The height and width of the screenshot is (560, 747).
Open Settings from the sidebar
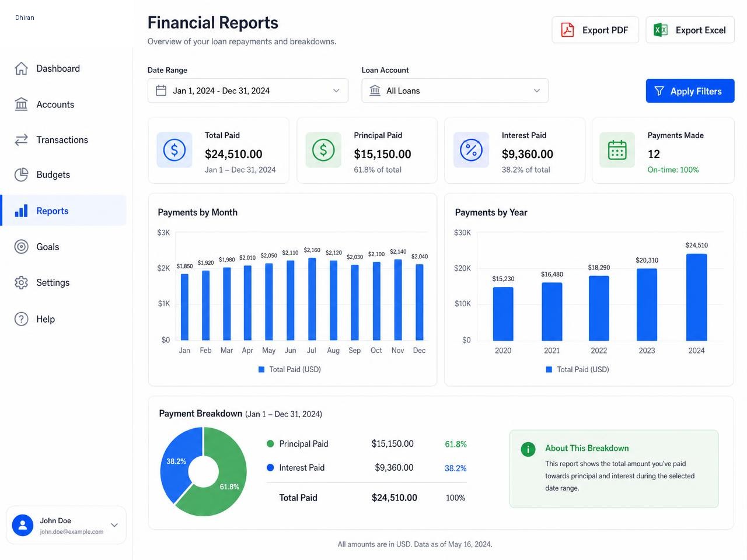point(64,282)
